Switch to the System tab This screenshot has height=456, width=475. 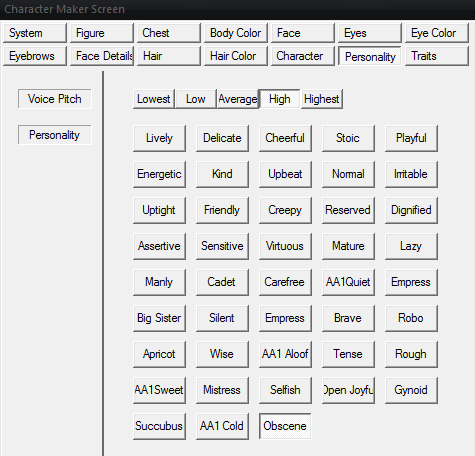pyautogui.click(x=35, y=33)
